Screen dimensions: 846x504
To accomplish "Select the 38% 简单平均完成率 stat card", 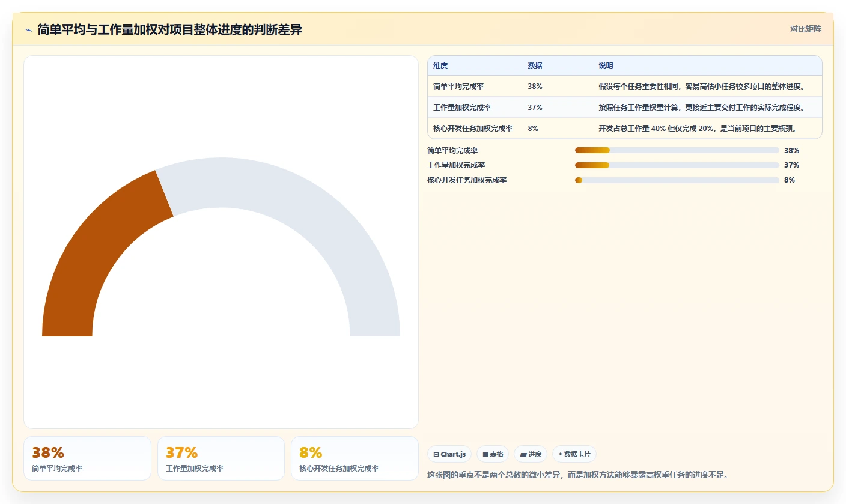I will [87, 458].
